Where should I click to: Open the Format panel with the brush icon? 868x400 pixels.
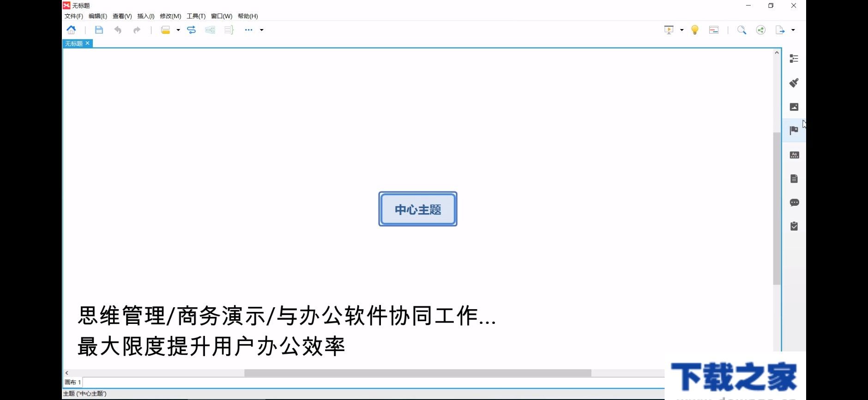pos(794,83)
